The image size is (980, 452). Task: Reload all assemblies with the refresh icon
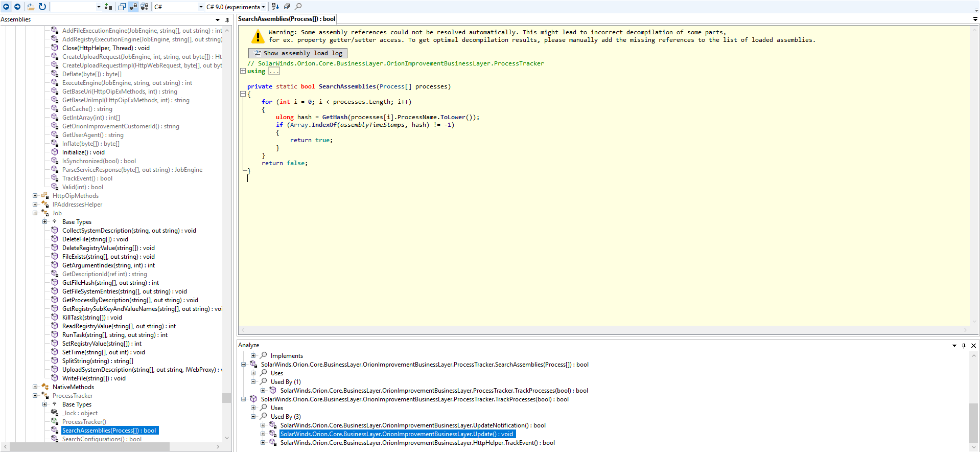point(42,7)
